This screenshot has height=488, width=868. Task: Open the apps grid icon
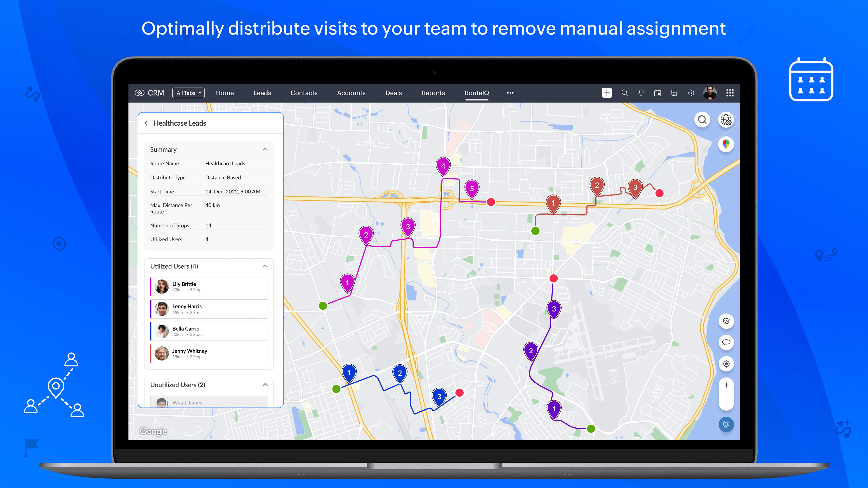[730, 93]
